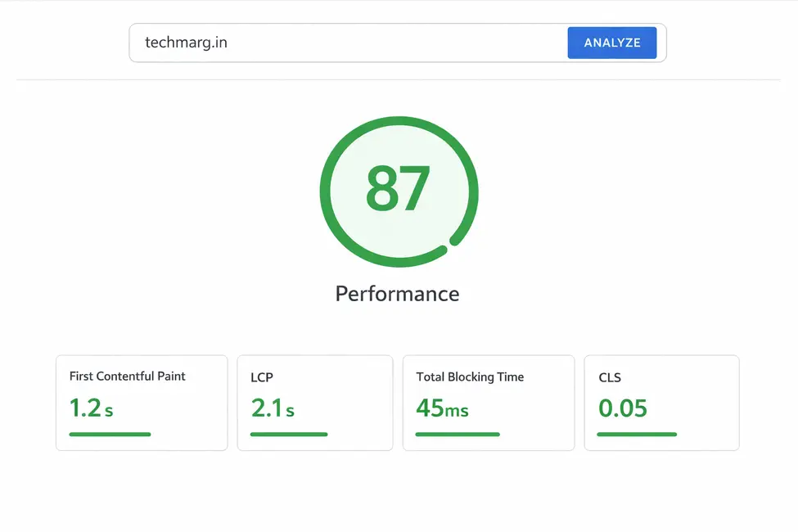798x532 pixels.
Task: Click the progress bar beneath the LCP value
Action: pyautogui.click(x=288, y=435)
